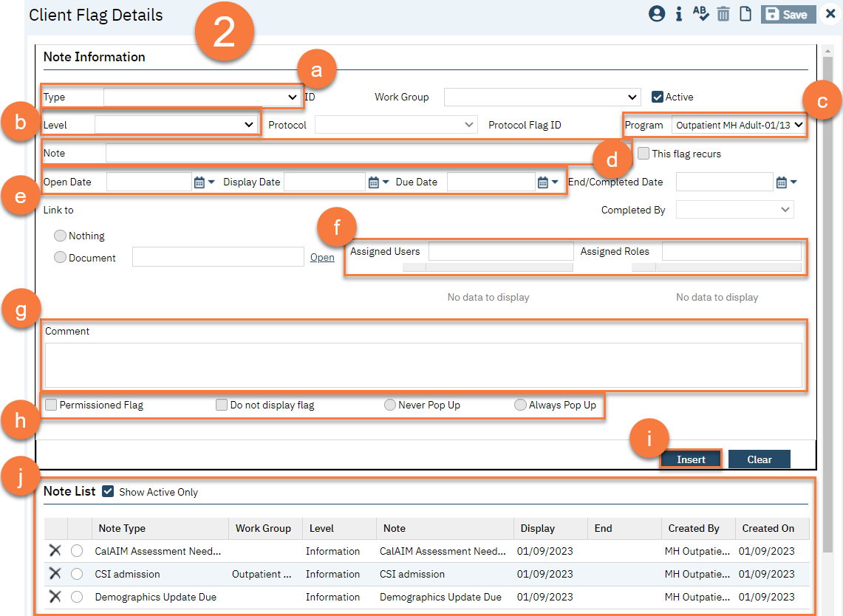Enable the This flag recurs checkbox
843x616 pixels.
(x=644, y=154)
